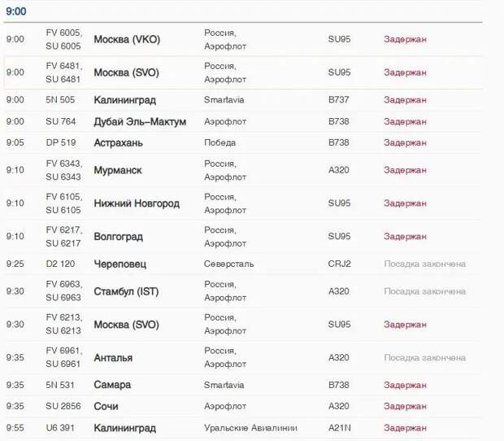Click the Анталья destination
The height and width of the screenshot is (441, 504).
tap(113, 358)
